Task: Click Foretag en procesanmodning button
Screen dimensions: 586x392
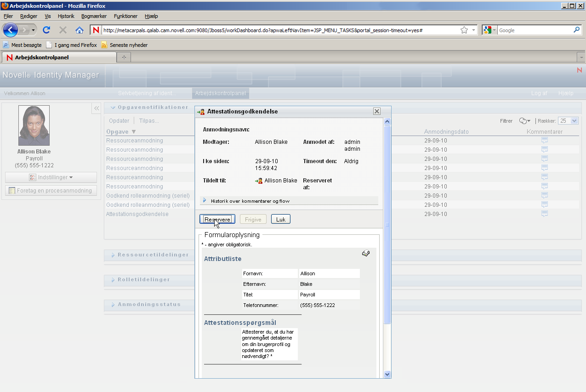Action: click(51, 191)
